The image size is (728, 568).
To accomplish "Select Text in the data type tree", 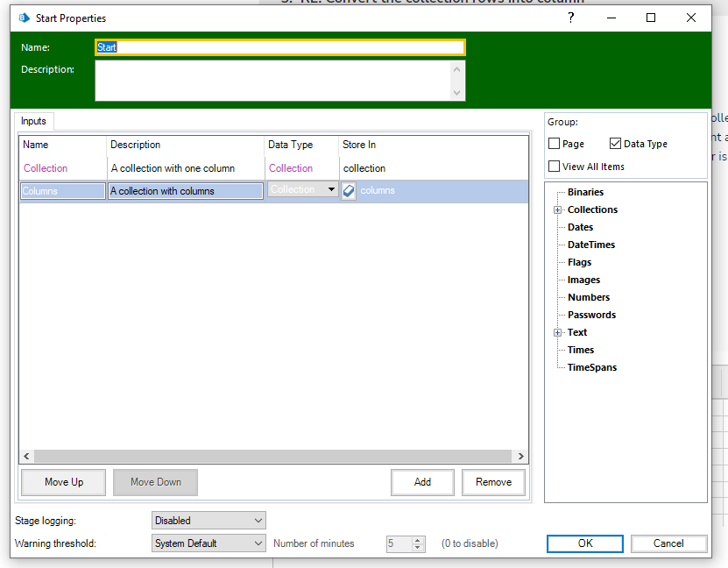I will click(577, 332).
